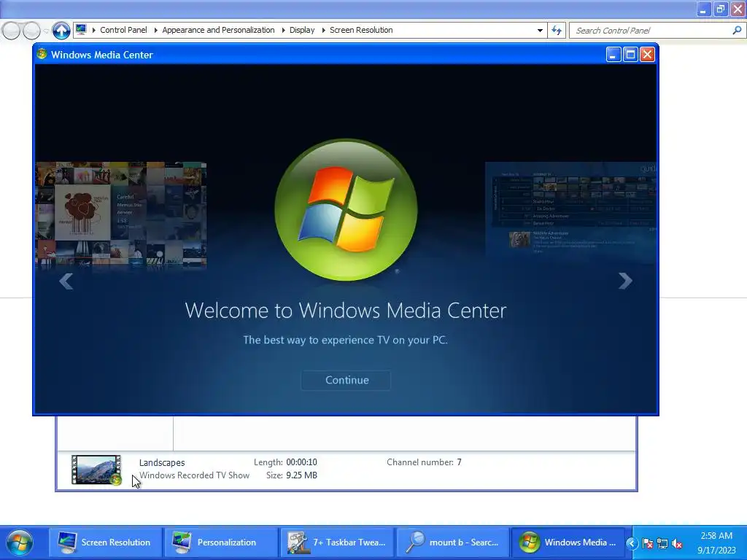Click the Landscapes file name

point(162,462)
